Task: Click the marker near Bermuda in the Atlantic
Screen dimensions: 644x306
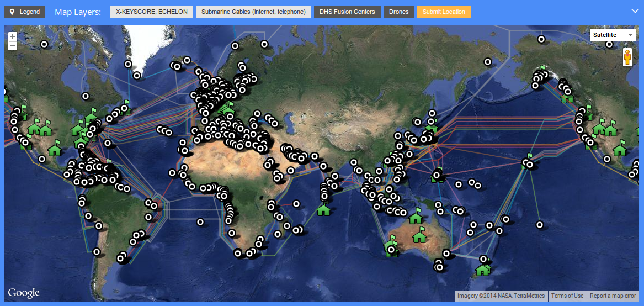Action: (108, 143)
